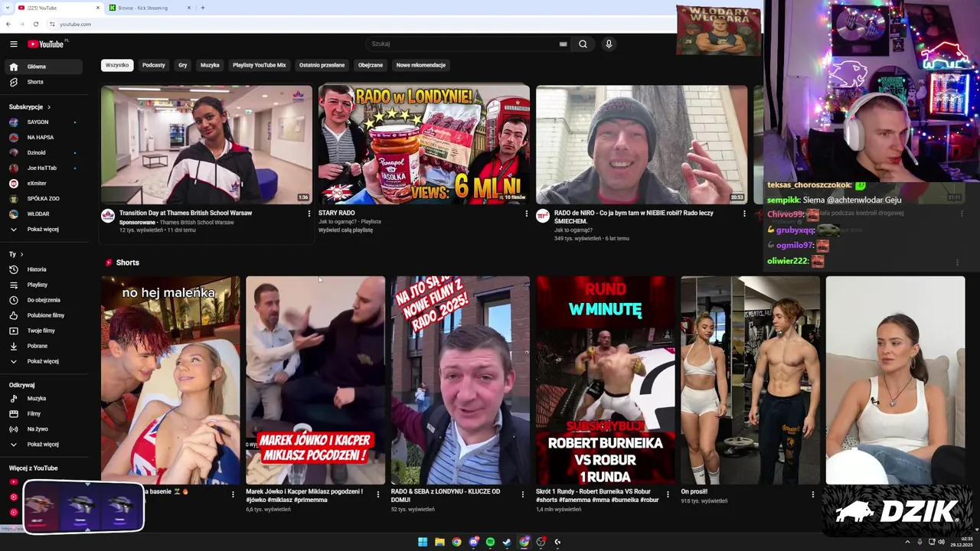Show more subscriptions with Pokaż więcej below WŁODAR
Image resolution: width=980 pixels, height=551 pixels.
click(43, 230)
